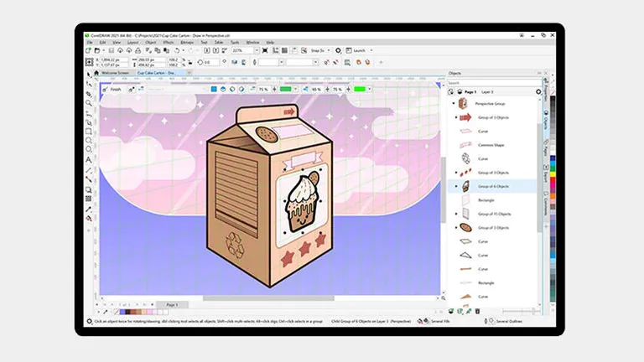Click the Search field in Objects panel

click(x=495, y=82)
